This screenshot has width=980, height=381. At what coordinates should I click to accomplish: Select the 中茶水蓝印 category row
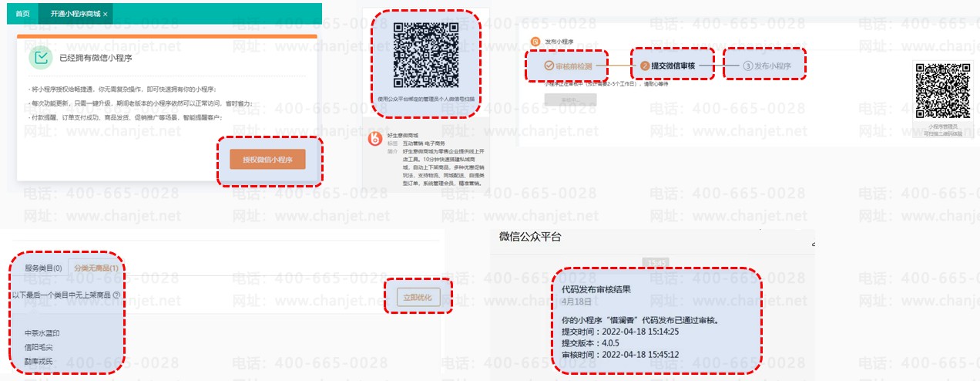[42, 333]
